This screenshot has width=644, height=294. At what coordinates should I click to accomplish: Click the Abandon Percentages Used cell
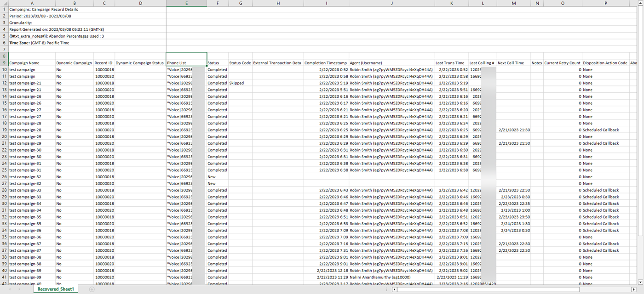(57, 36)
